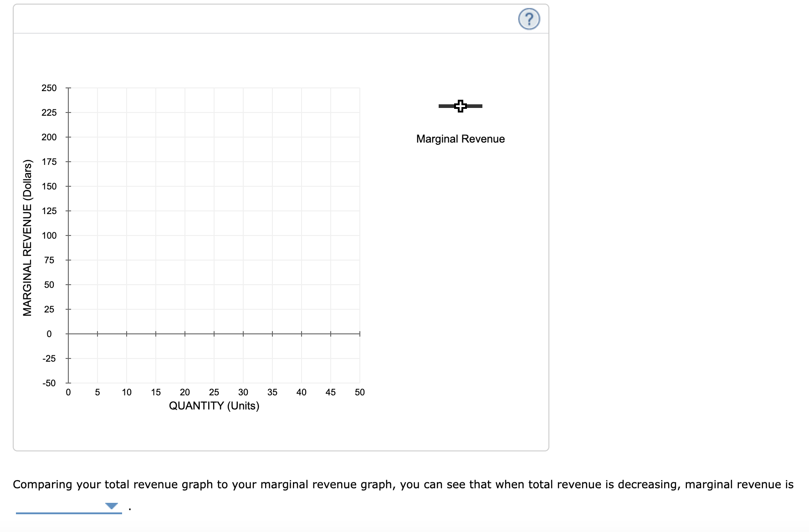Click the QUANTITY (Units) axis label

point(214,405)
